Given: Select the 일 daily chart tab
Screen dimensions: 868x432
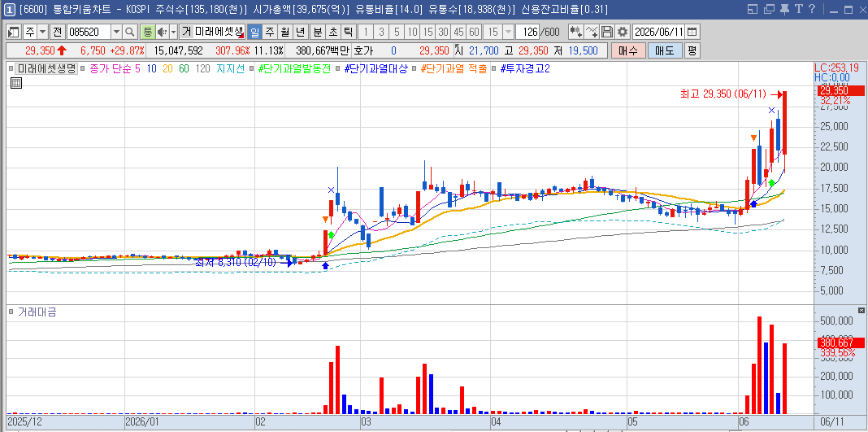Looking at the screenshot, I should pos(254,32).
